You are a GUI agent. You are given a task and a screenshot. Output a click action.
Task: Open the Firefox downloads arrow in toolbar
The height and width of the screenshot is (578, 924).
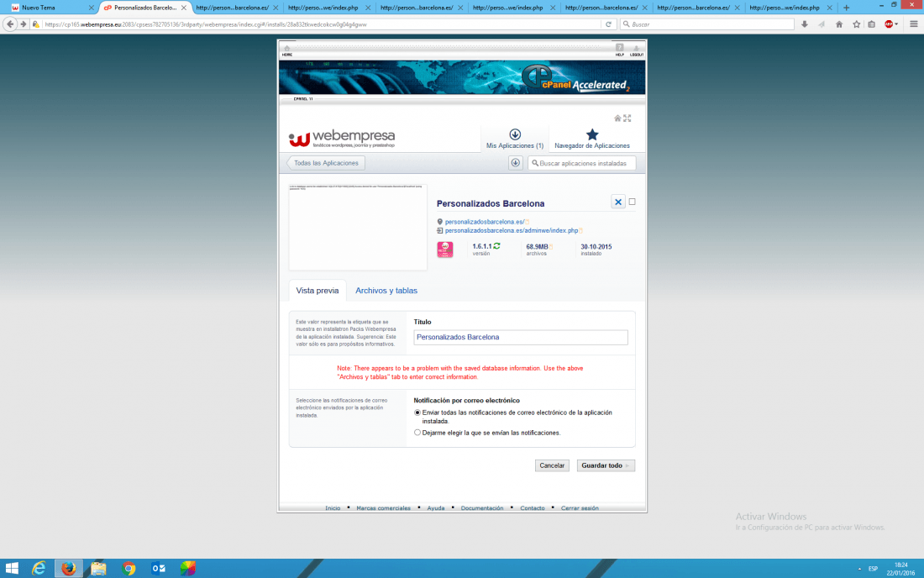(805, 24)
